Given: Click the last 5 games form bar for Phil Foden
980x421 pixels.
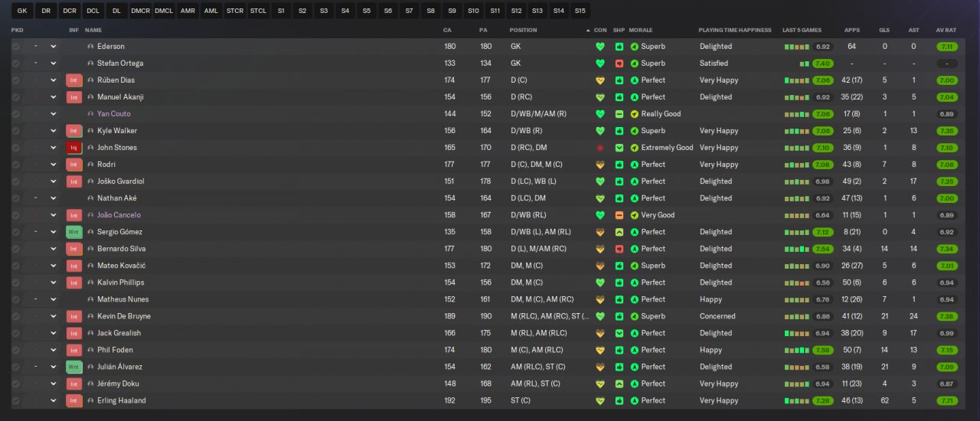Looking at the screenshot, I should tap(796, 350).
